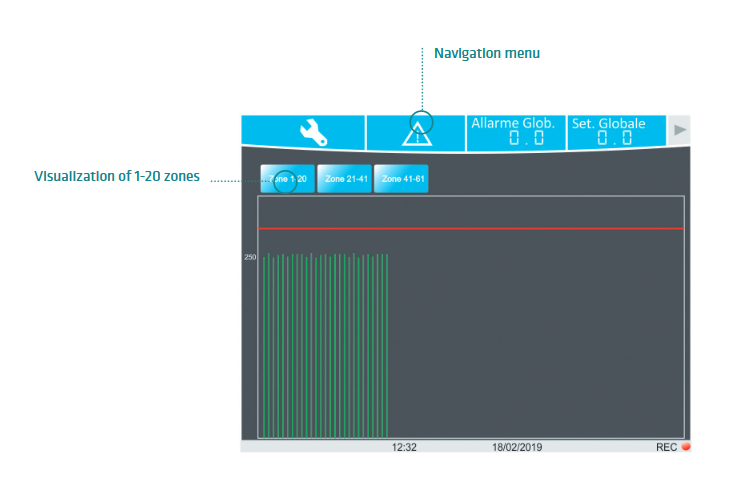The image size is (750, 498).
Task: Click the gray right arrow in the top bar
Action: click(x=680, y=130)
